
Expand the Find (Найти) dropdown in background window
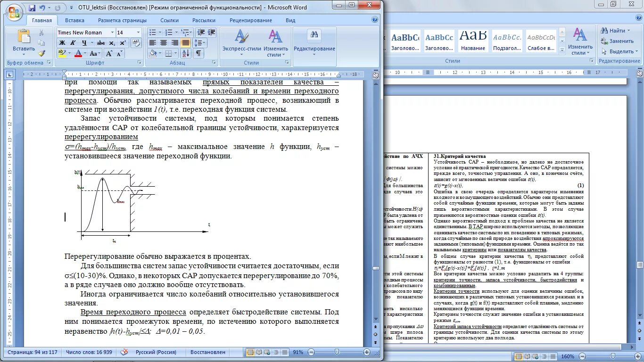[x=628, y=31]
